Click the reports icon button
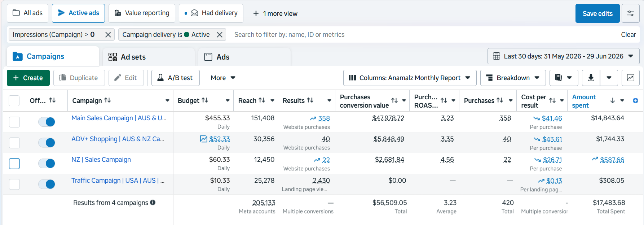 564,78
